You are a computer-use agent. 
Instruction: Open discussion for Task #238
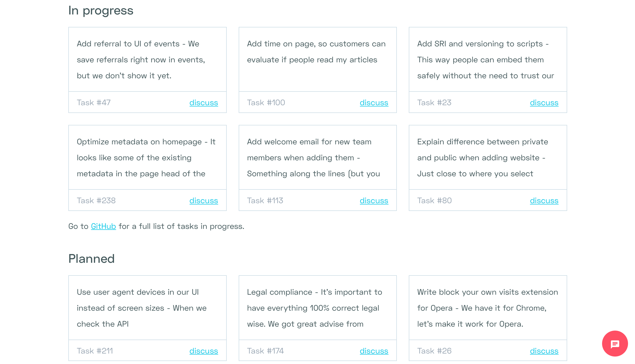point(204,200)
